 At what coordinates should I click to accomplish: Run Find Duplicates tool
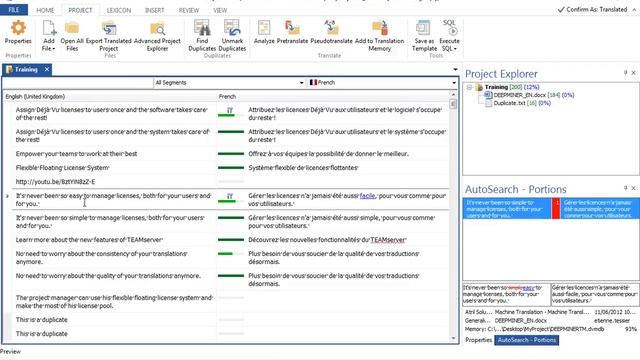202,28
